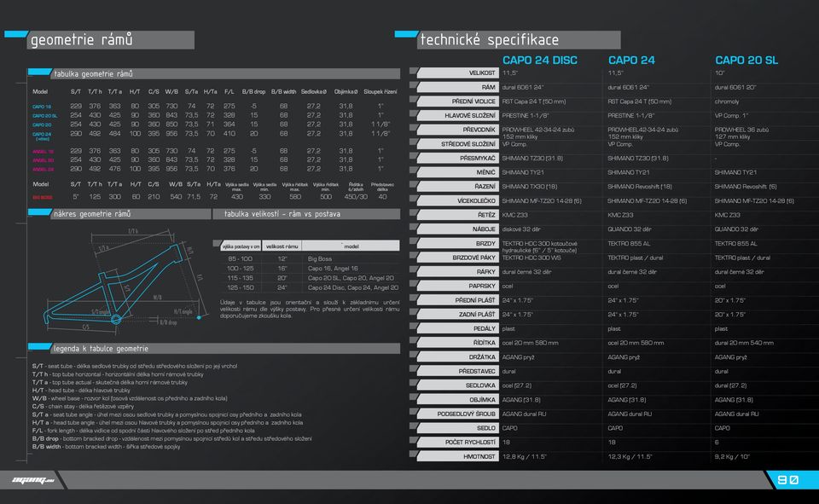
Task: Click the 'výška postavy v cm' column header
Action: coord(241,246)
